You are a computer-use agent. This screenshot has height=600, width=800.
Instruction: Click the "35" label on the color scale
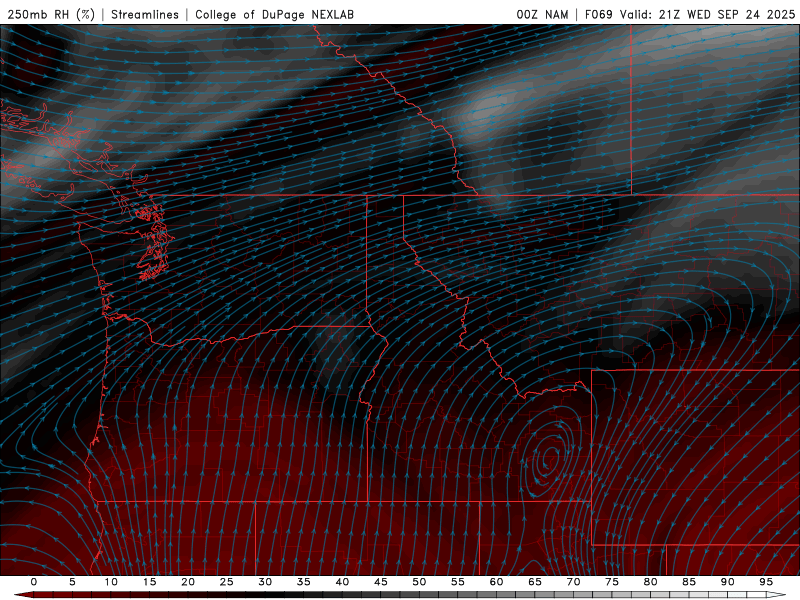(304, 582)
